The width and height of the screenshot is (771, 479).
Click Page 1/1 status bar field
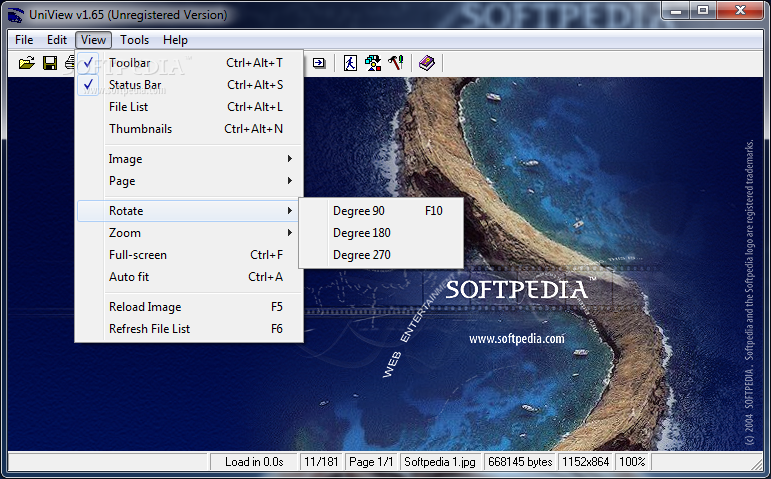tap(371, 462)
